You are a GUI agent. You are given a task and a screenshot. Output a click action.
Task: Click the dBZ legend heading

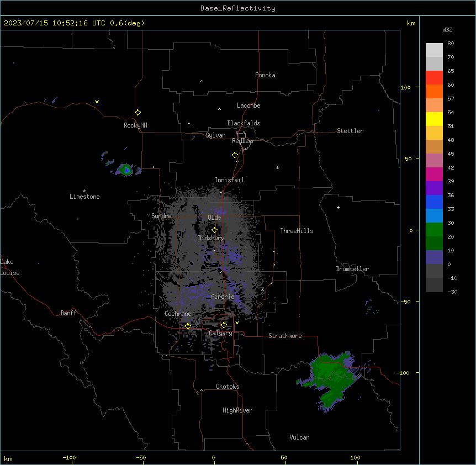point(447,30)
